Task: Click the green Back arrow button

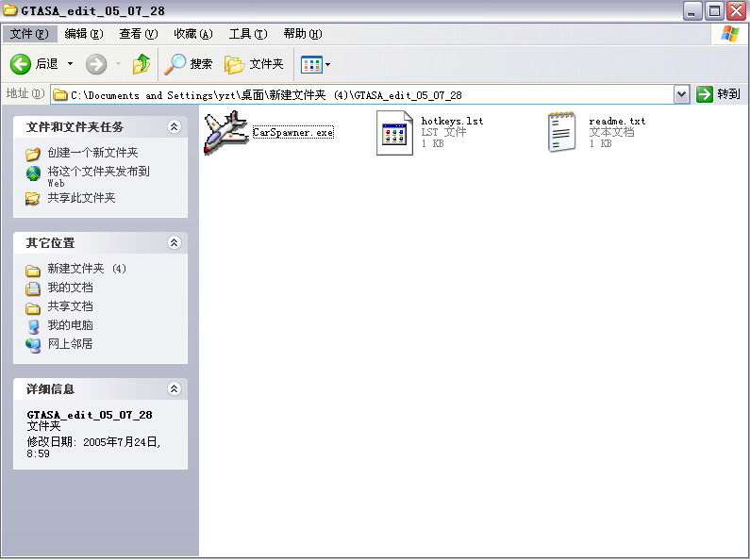Action: coord(21,64)
